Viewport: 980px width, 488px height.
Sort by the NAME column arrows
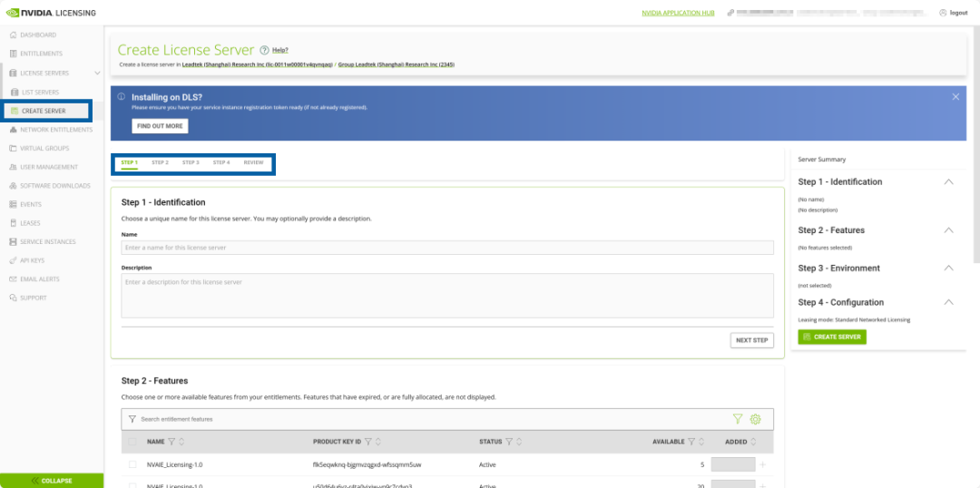click(181, 442)
